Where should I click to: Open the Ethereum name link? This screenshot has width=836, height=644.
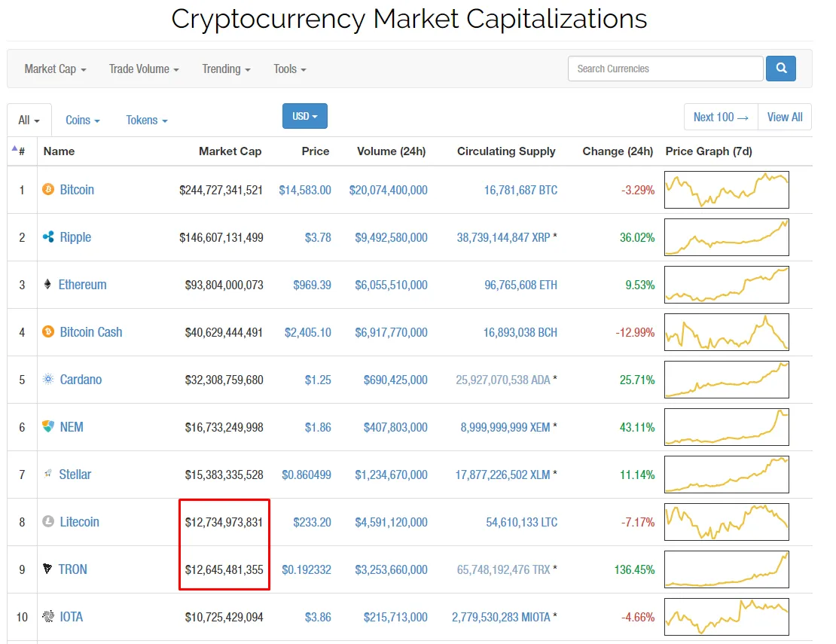pyautogui.click(x=82, y=284)
